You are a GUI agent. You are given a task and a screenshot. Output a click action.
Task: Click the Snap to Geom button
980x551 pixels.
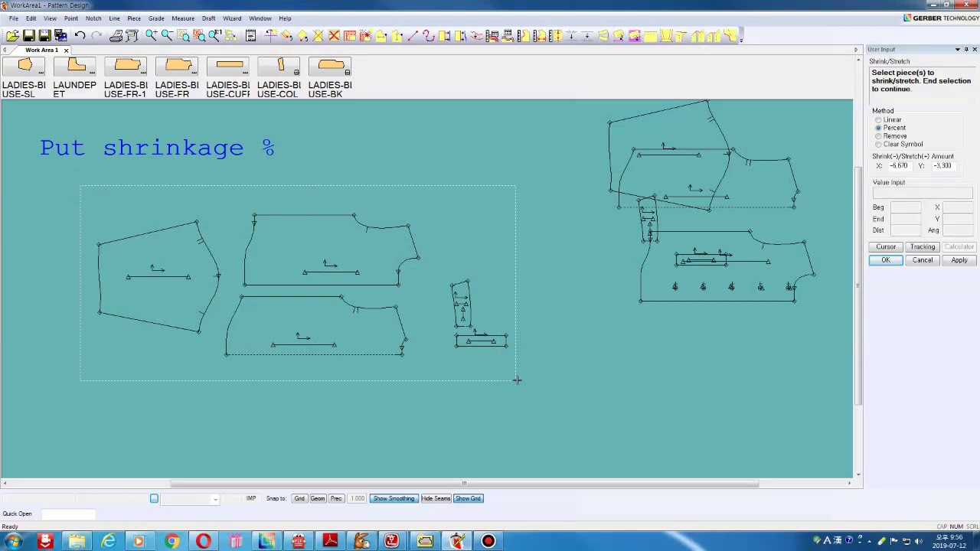pyautogui.click(x=317, y=499)
